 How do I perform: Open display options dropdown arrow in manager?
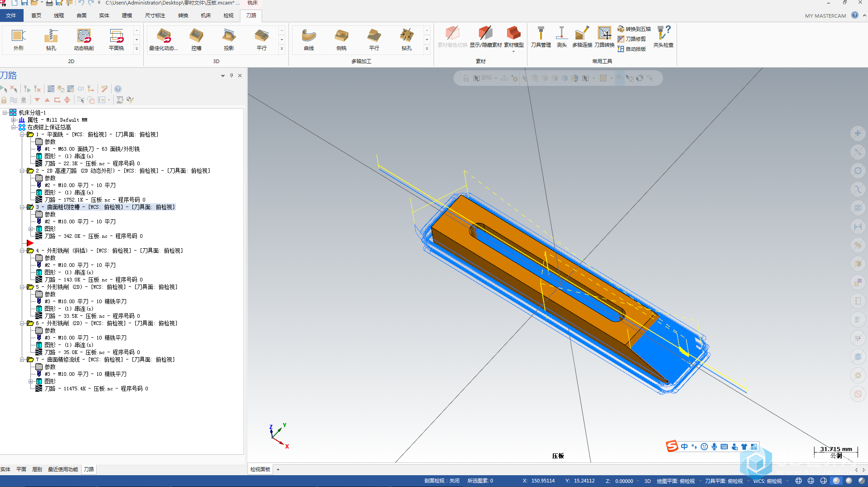tap(109, 100)
